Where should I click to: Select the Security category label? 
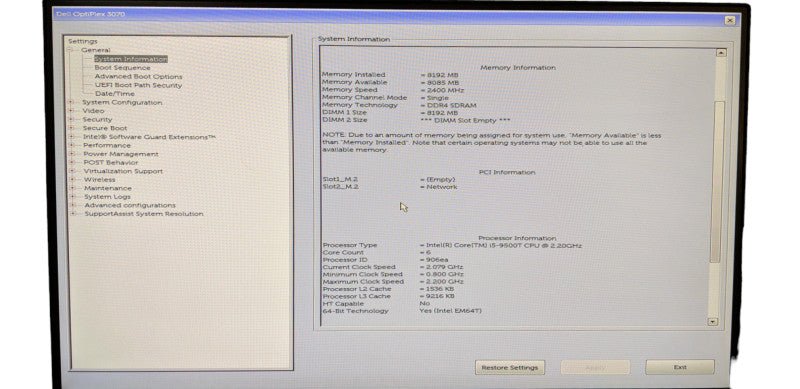[97, 119]
